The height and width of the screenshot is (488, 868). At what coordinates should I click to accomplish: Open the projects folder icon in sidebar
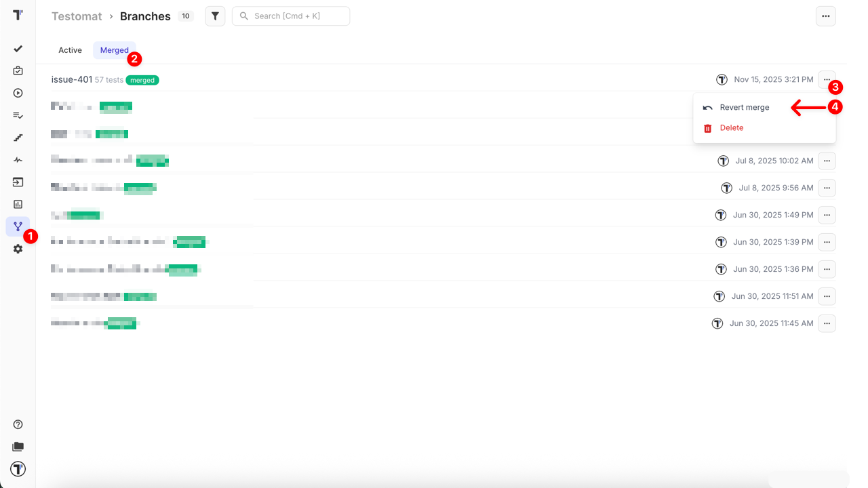(x=18, y=447)
